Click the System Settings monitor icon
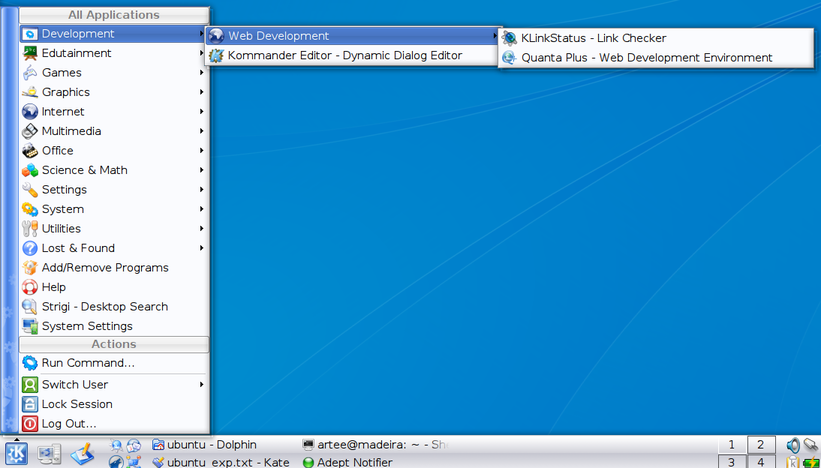 pos(30,326)
